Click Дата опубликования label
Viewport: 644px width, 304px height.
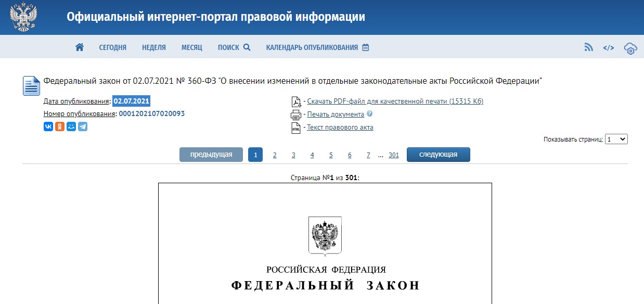point(77,101)
